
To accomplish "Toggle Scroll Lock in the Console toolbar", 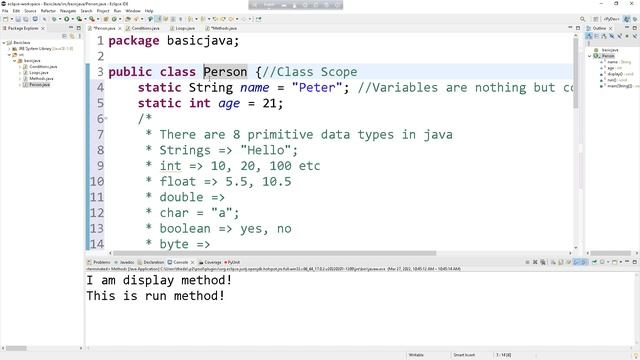I will click(560, 262).
